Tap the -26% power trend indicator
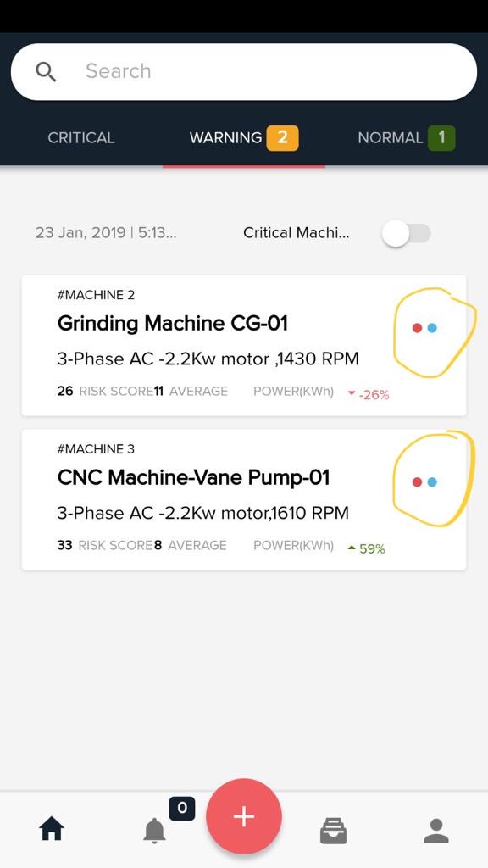Screen dimensions: 488x868 click(x=370, y=394)
